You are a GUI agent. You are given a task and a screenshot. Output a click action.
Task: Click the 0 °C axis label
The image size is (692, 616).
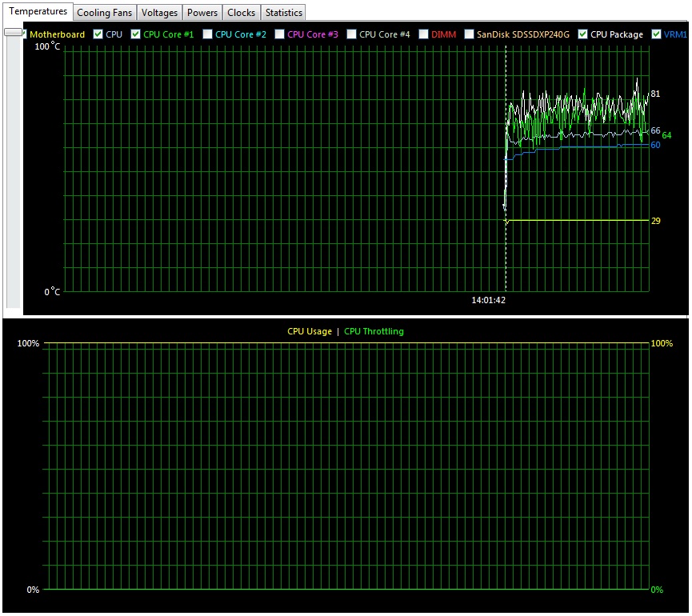click(52, 292)
